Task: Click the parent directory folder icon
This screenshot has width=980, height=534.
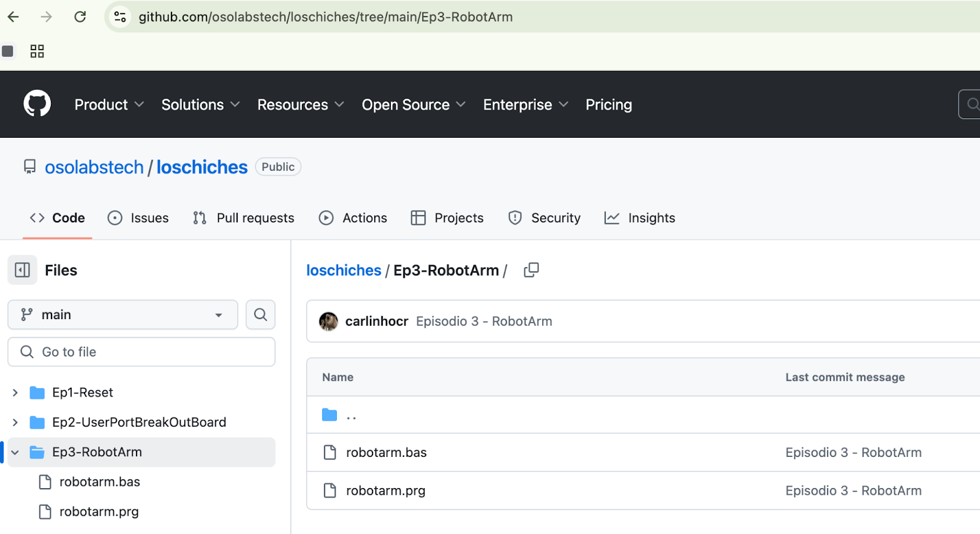Action: point(330,415)
